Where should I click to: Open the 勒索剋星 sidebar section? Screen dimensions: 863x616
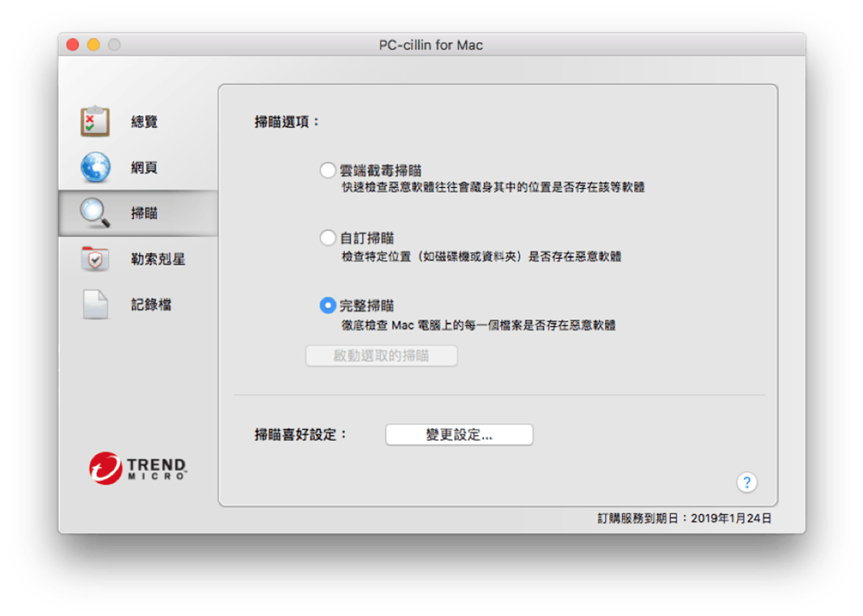(138, 259)
